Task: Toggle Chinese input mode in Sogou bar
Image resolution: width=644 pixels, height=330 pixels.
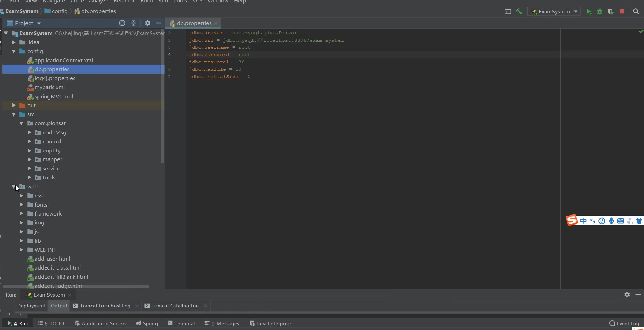Action: click(583, 221)
